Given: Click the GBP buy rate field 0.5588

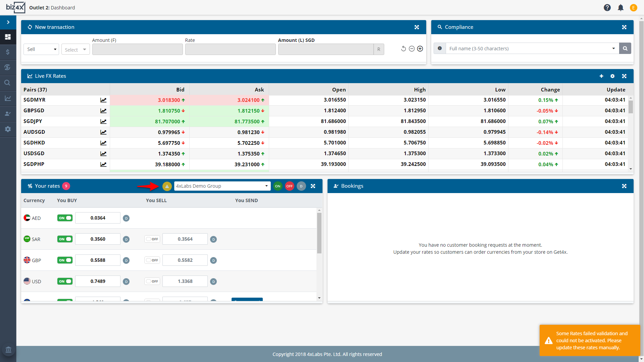Looking at the screenshot, I should [98, 260].
